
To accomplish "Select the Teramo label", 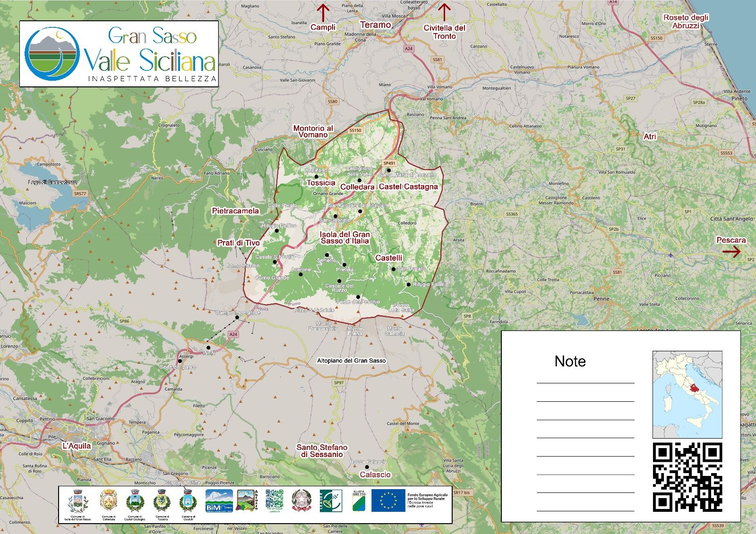I will coord(376,25).
